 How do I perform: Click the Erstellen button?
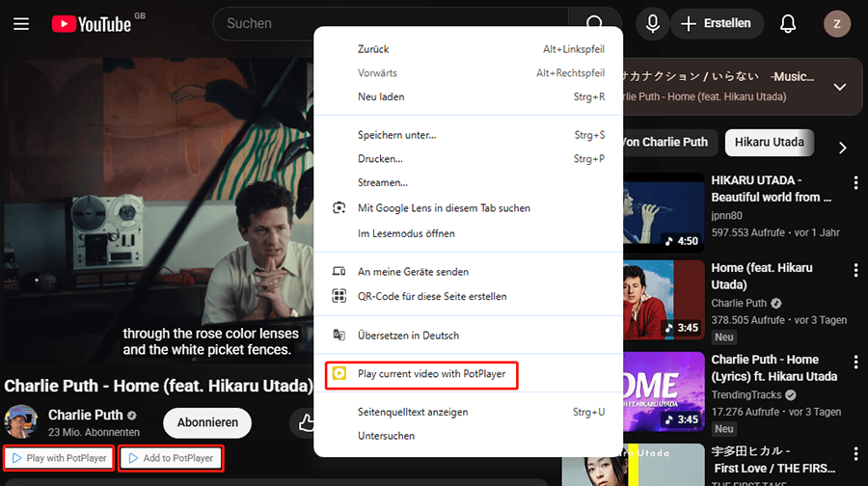(x=717, y=24)
